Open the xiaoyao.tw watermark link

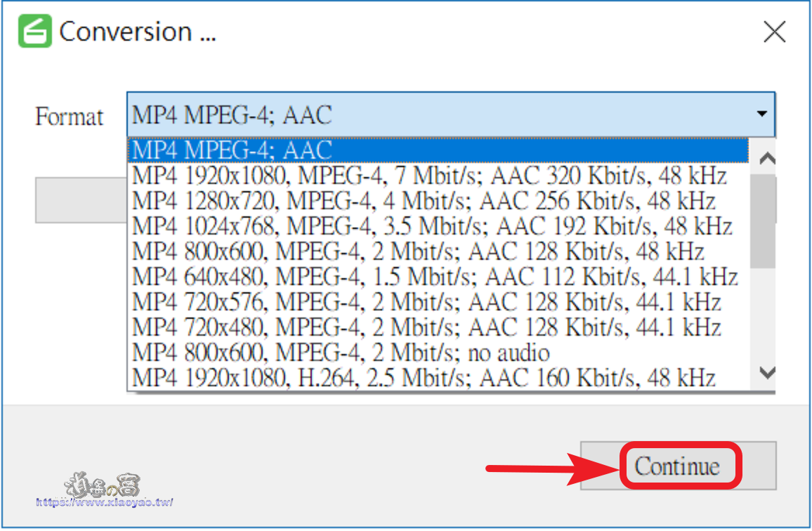[x=105, y=501]
